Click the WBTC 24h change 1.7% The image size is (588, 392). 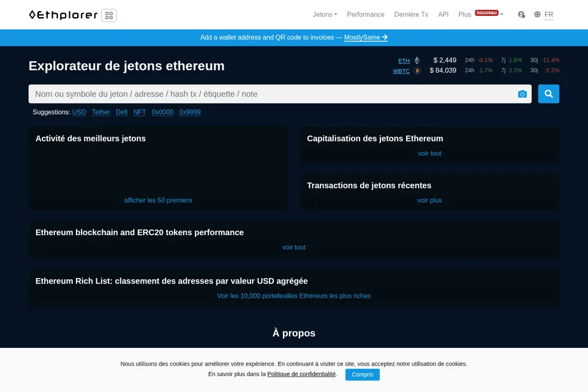(x=486, y=70)
